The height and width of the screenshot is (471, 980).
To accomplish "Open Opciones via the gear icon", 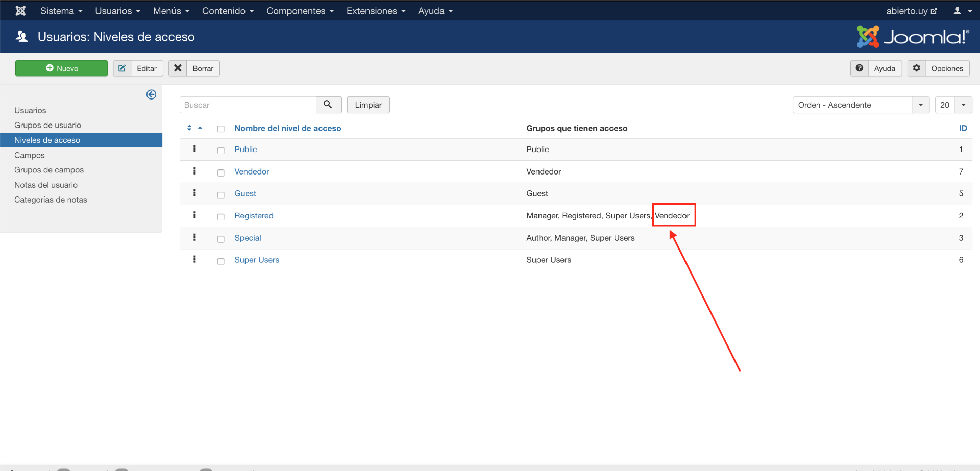I will [x=917, y=68].
